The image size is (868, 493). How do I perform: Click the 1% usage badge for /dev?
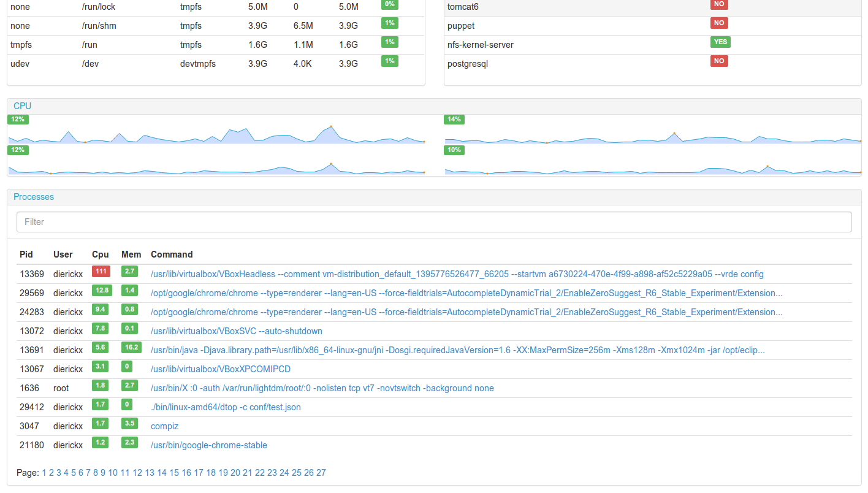[x=389, y=61]
